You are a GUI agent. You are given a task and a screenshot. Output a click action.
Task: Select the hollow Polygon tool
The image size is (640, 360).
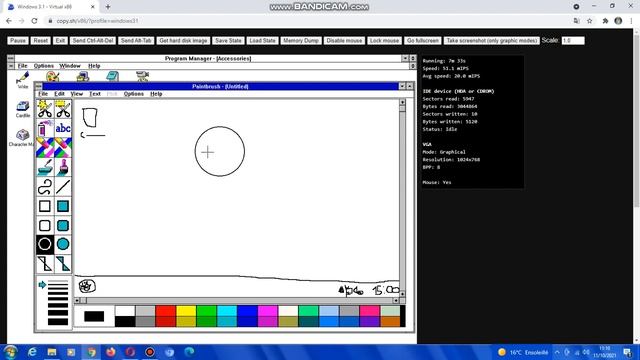(45, 264)
